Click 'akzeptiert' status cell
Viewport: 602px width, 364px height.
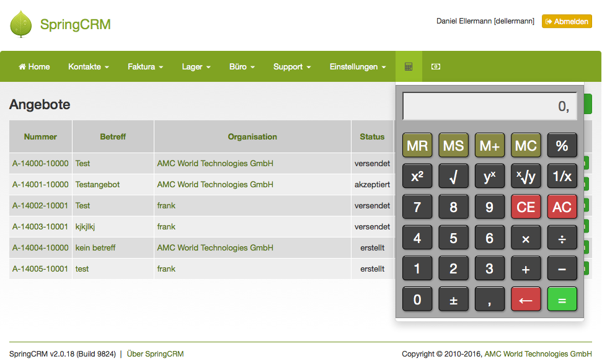(372, 184)
